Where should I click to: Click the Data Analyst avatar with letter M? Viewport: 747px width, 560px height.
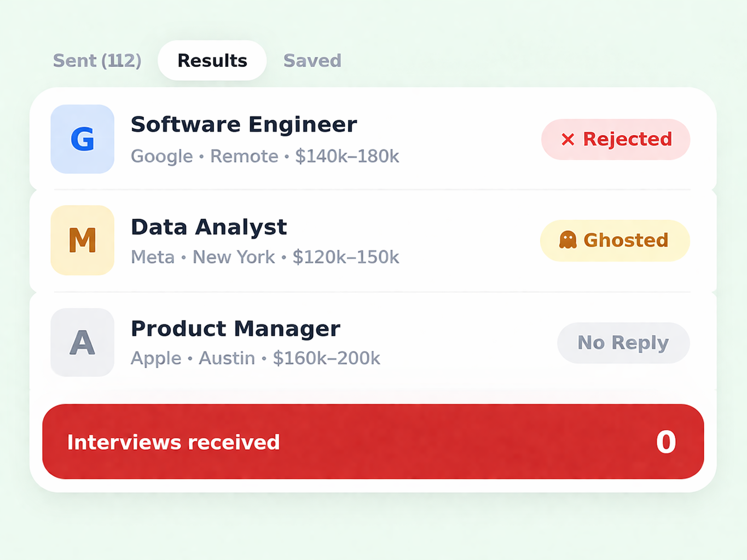pos(82,241)
